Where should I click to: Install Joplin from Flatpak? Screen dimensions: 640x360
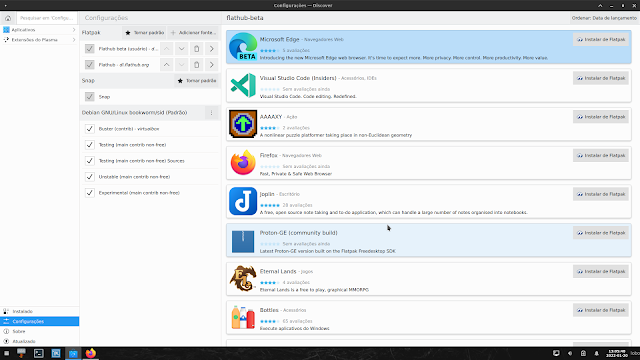(x=601, y=194)
